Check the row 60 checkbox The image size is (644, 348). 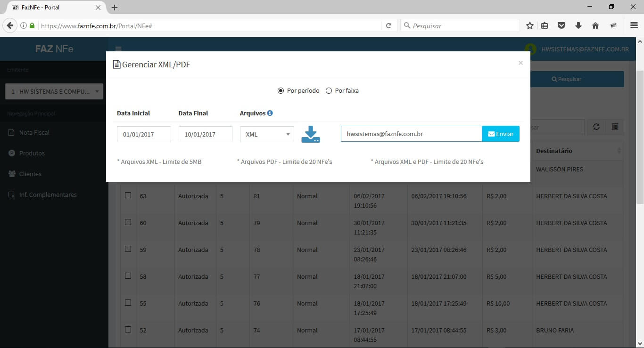pyautogui.click(x=128, y=222)
